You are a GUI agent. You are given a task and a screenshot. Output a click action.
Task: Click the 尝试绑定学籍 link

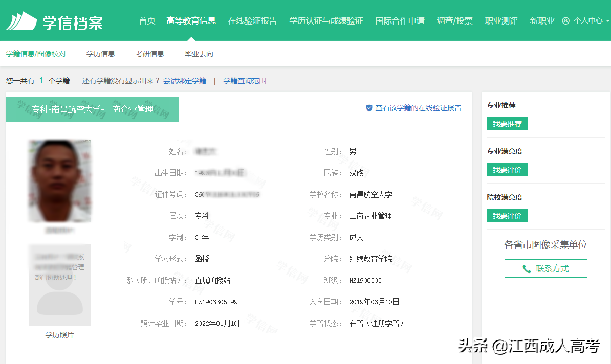(x=185, y=81)
